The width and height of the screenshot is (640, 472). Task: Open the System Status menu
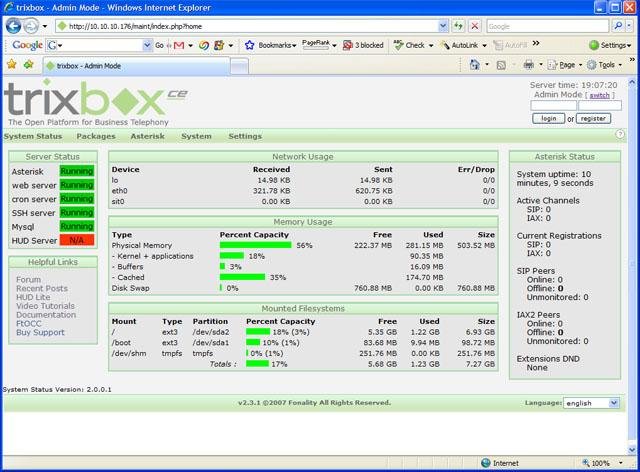[33, 136]
